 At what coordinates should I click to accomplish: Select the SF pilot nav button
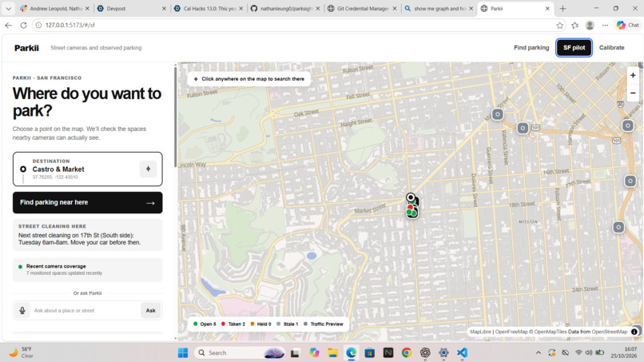coord(574,48)
